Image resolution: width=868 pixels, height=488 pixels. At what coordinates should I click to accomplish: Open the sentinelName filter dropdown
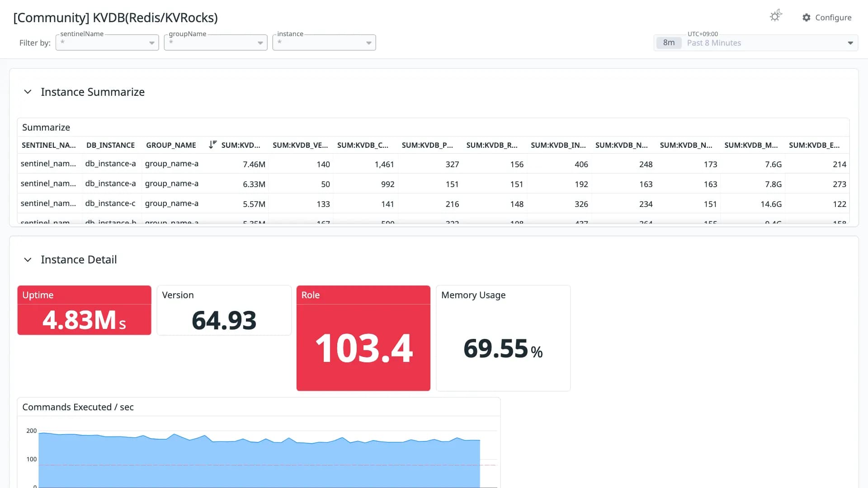(107, 42)
